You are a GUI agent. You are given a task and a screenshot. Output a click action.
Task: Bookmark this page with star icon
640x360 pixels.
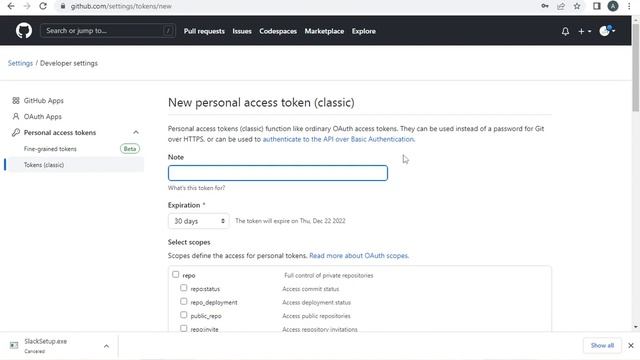click(577, 6)
